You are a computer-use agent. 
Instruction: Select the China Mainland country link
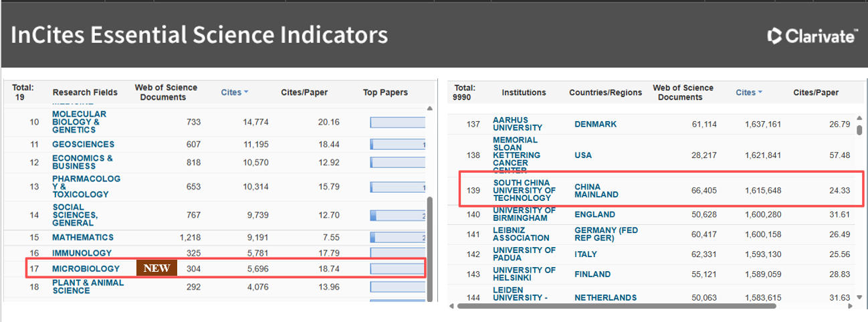coord(596,191)
